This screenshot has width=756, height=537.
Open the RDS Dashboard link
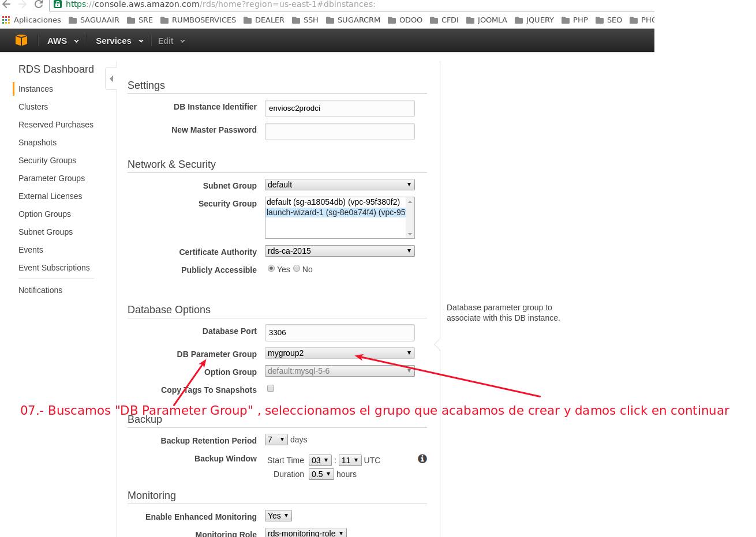pos(56,69)
